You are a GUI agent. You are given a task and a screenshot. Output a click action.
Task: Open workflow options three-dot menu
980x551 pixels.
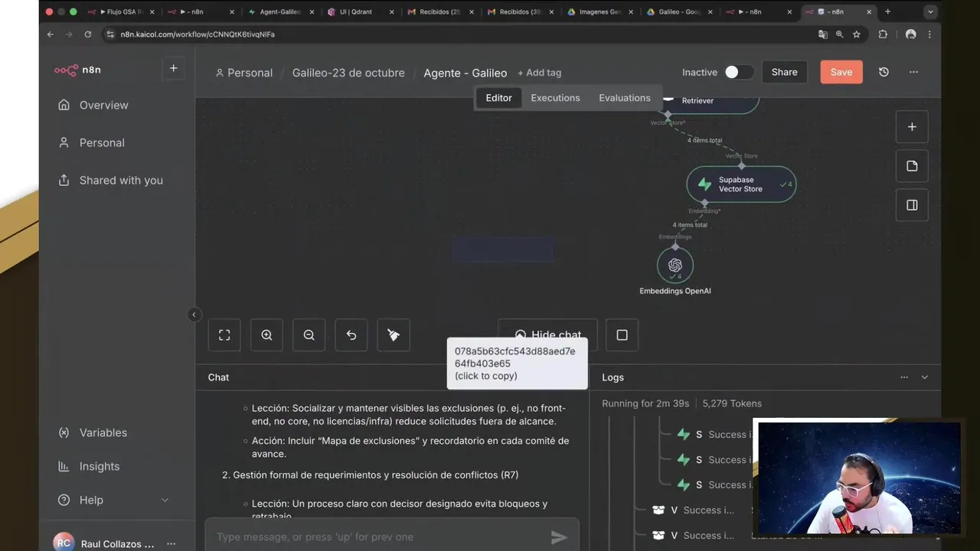click(913, 72)
